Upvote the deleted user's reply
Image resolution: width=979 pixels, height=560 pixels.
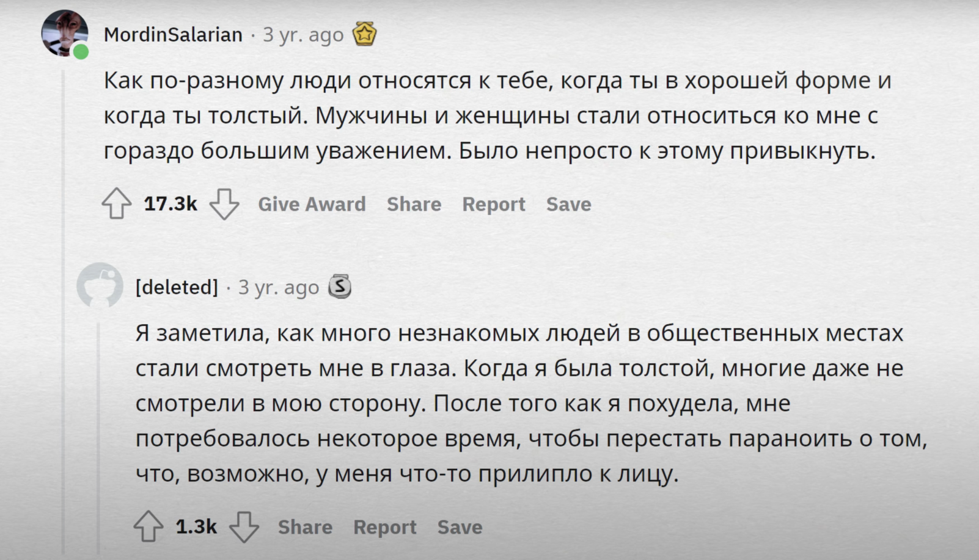(148, 526)
